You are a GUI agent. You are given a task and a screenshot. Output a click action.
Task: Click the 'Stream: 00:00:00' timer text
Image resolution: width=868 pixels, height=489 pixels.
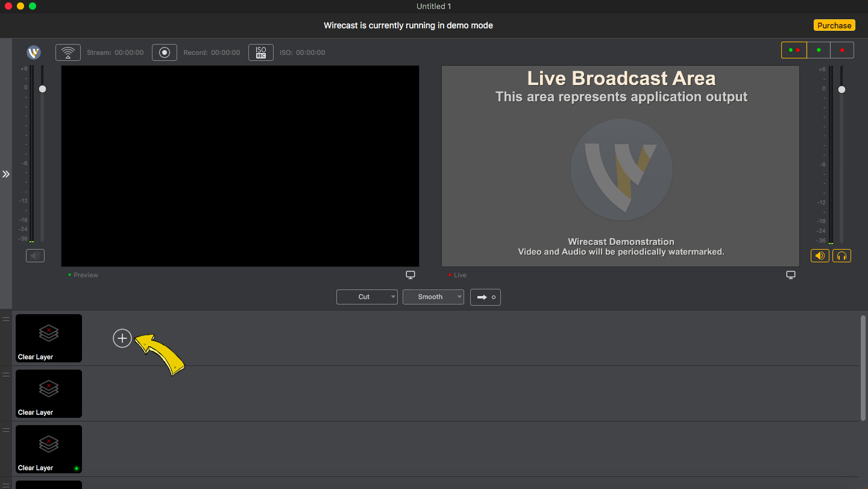click(115, 52)
